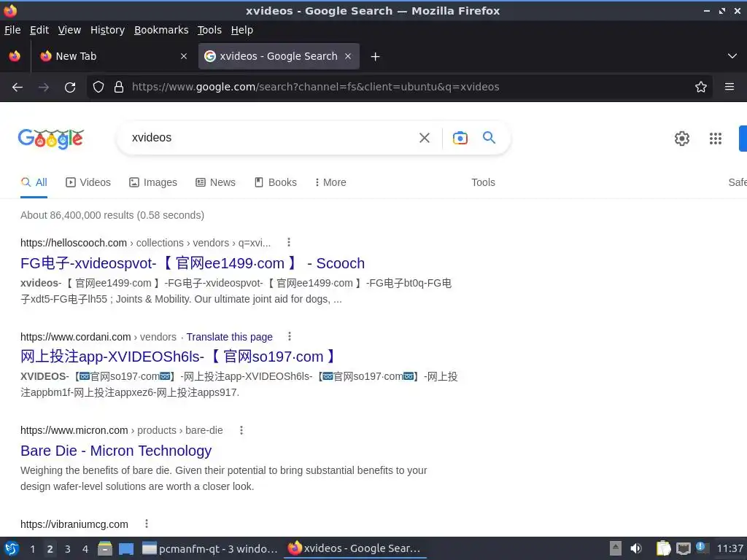
Task: Open the network status tray icon
Action: (683, 548)
